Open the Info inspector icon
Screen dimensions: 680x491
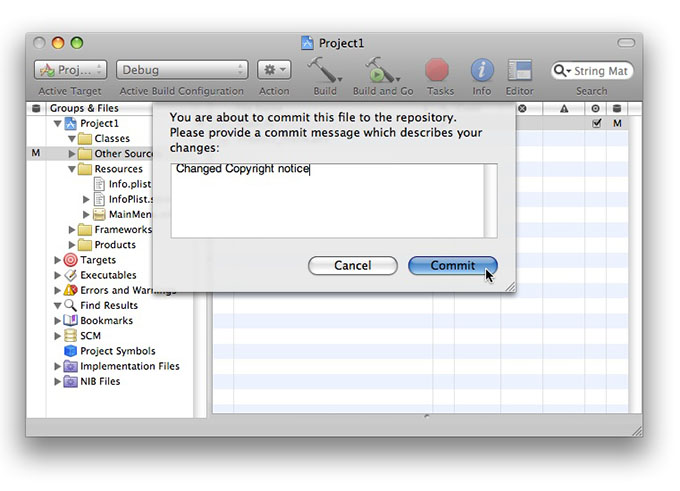pyautogui.click(x=482, y=70)
